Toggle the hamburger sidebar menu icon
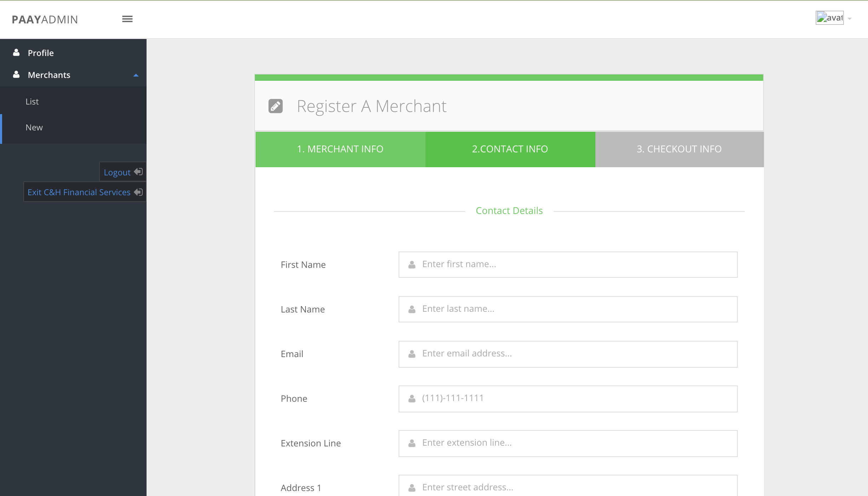 click(127, 19)
